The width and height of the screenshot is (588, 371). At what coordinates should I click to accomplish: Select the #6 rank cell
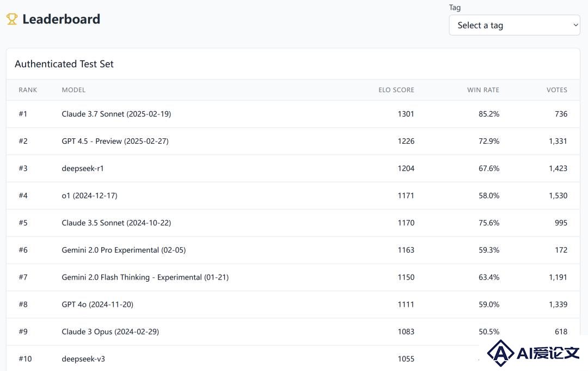pos(23,250)
